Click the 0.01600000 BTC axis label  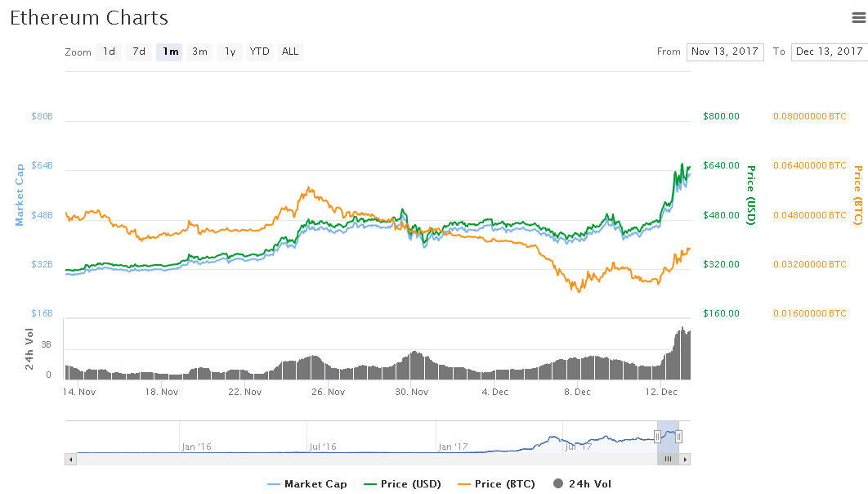(x=810, y=313)
